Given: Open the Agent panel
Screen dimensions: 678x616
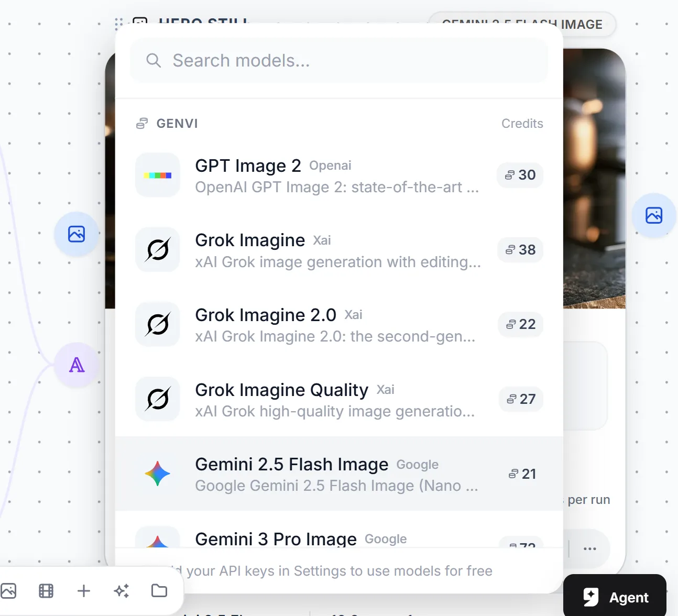Looking at the screenshot, I should pyautogui.click(x=615, y=597).
